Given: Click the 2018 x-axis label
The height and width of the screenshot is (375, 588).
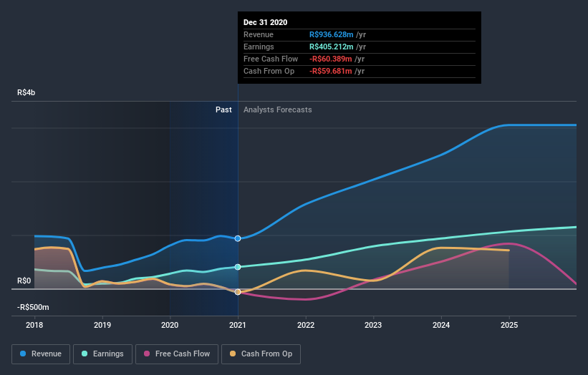Looking at the screenshot, I should 34,325.
